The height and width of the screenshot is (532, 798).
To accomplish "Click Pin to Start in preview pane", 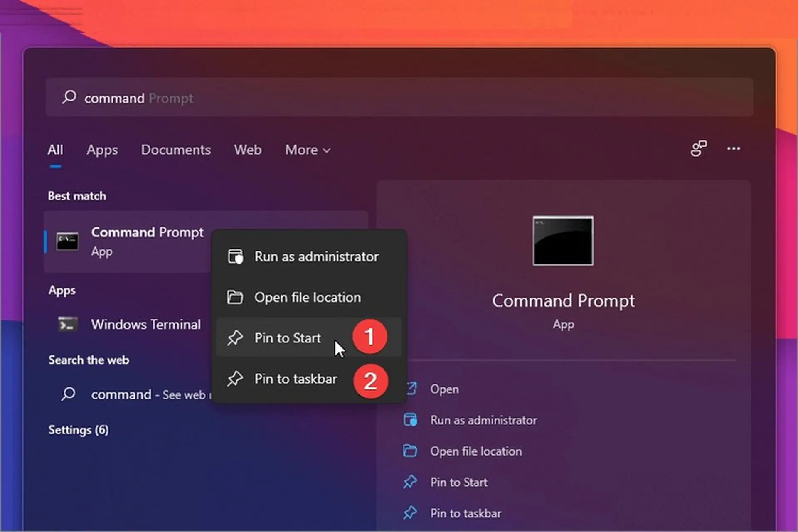I will (x=459, y=482).
